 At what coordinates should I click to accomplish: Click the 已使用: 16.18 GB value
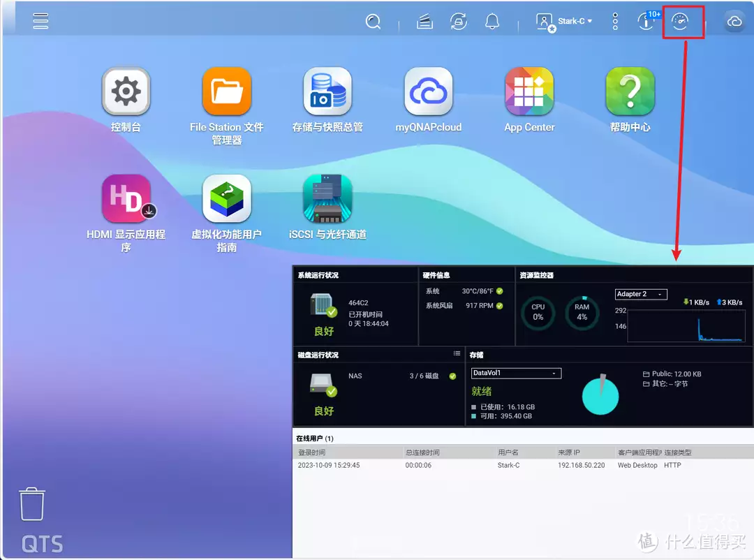pos(508,407)
